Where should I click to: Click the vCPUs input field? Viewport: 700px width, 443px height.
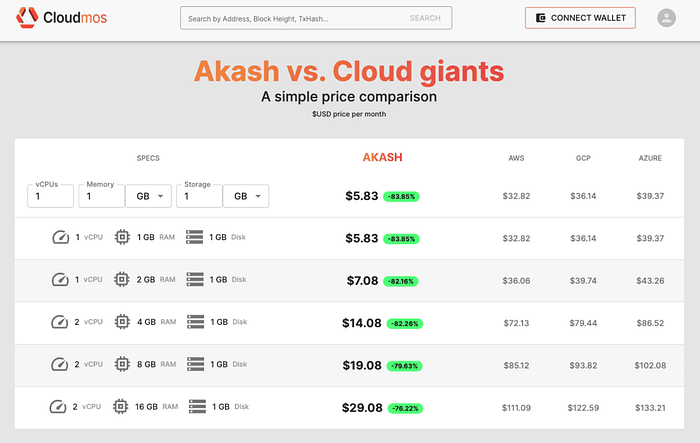(50, 196)
